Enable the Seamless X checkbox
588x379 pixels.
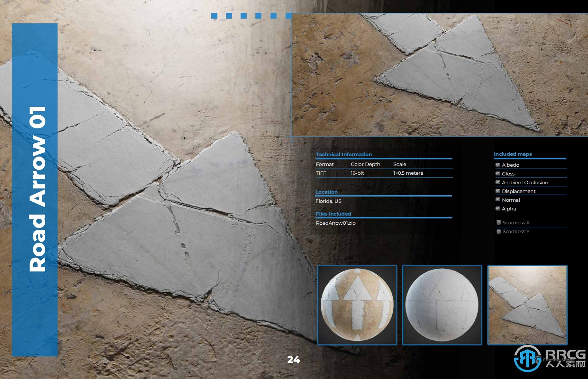(499, 223)
